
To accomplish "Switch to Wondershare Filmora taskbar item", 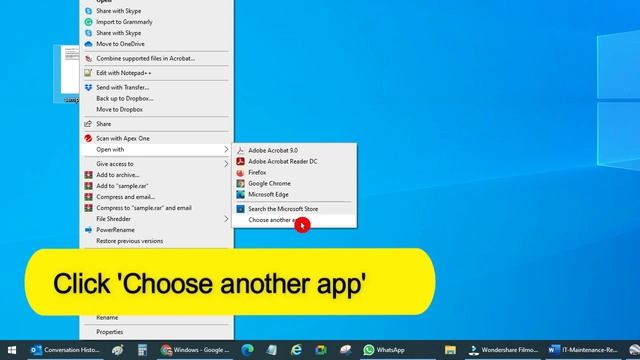I will [x=503, y=350].
